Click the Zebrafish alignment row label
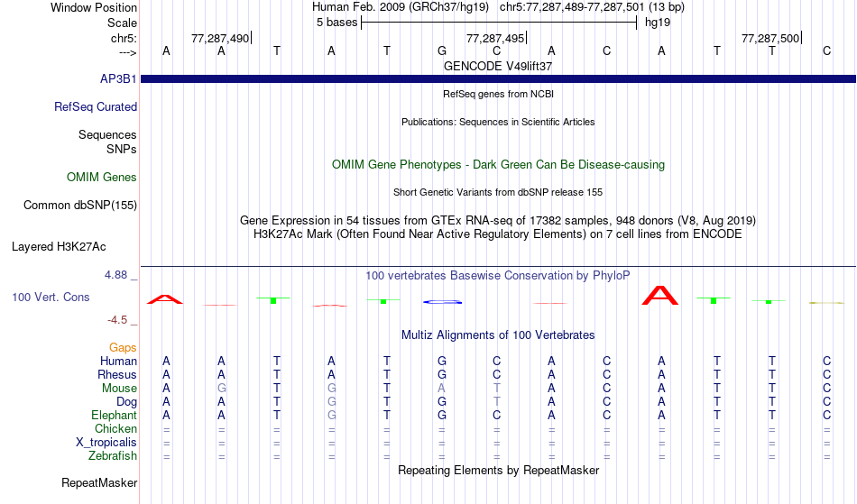The image size is (857, 504). pos(113,455)
